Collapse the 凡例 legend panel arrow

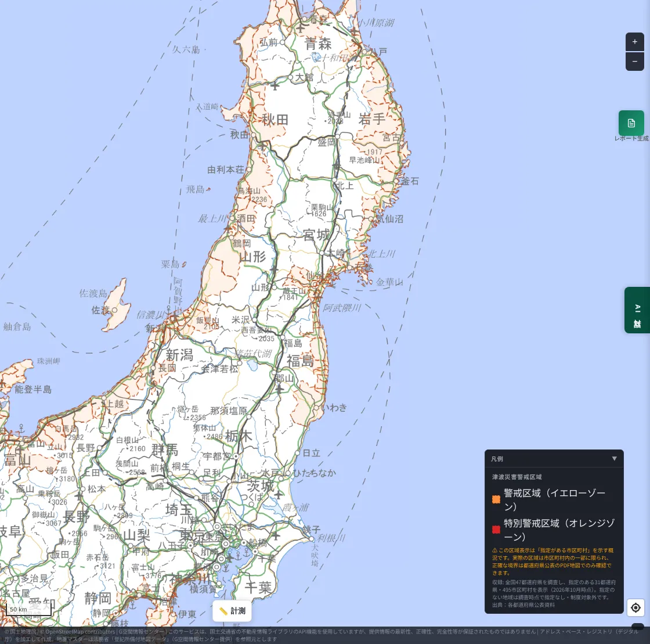coord(614,459)
